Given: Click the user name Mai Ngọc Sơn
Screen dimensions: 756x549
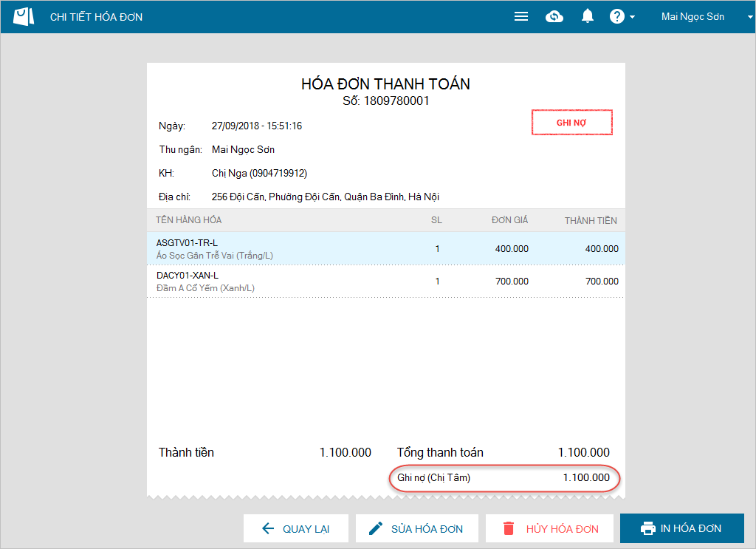Looking at the screenshot, I should (693, 16).
